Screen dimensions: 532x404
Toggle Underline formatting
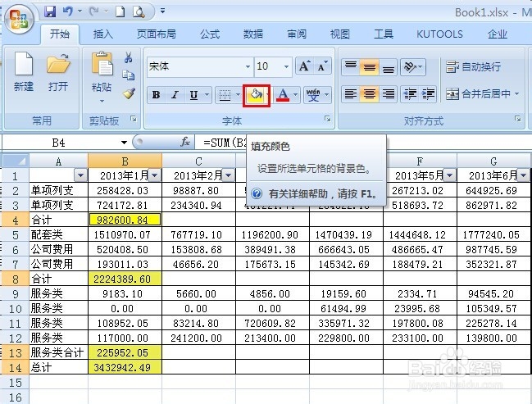193,95
